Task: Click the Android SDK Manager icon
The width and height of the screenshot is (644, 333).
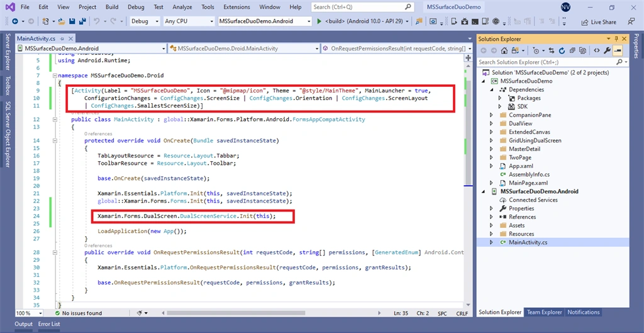Action: (x=465, y=21)
